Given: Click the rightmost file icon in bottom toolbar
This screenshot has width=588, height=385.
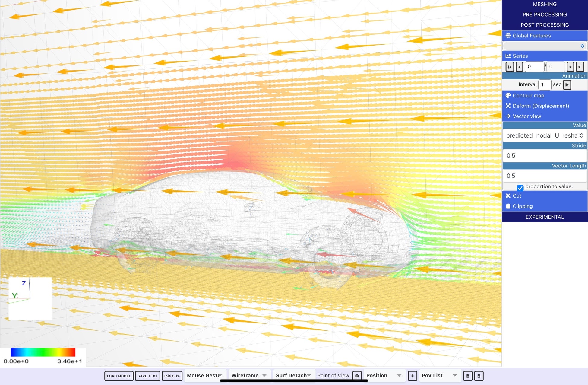Looking at the screenshot, I should (479, 376).
